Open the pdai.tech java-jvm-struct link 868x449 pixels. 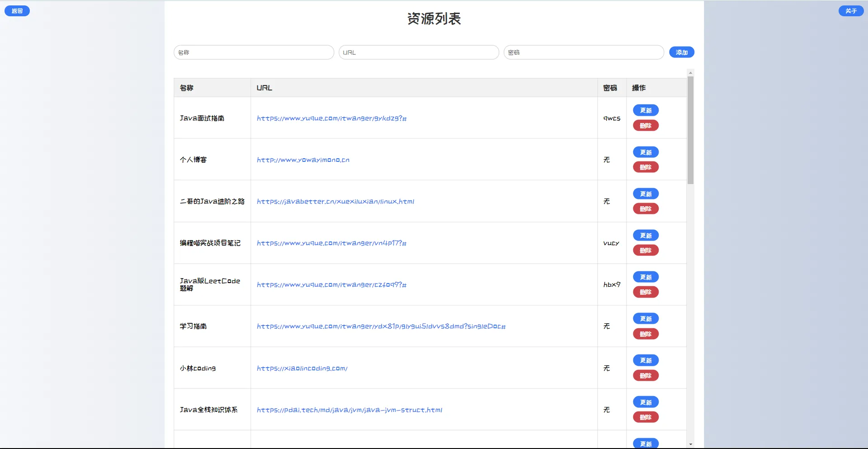[x=349, y=410]
